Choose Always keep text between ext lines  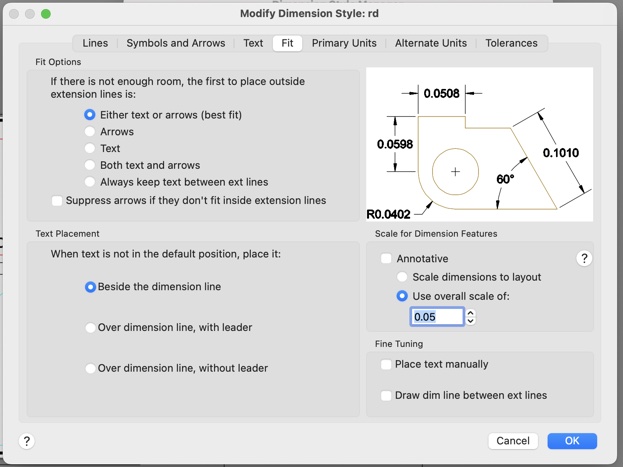(x=90, y=183)
